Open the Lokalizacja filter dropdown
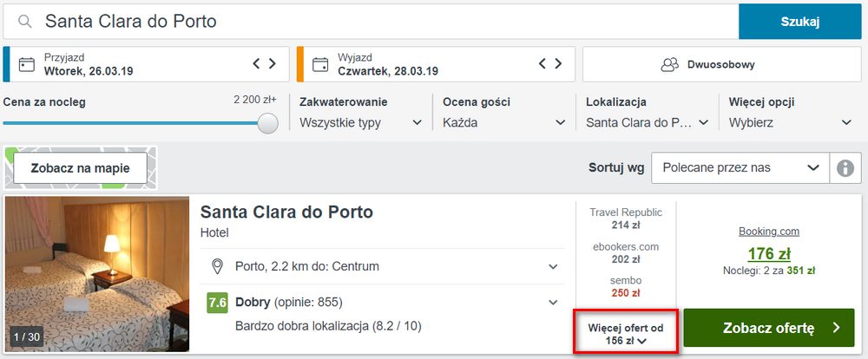868x359 pixels. (x=647, y=122)
